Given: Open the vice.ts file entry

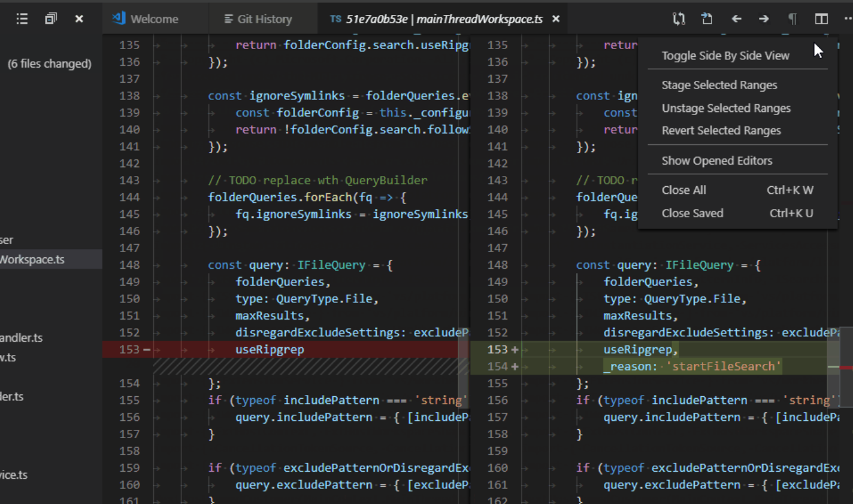Looking at the screenshot, I should click(x=14, y=475).
